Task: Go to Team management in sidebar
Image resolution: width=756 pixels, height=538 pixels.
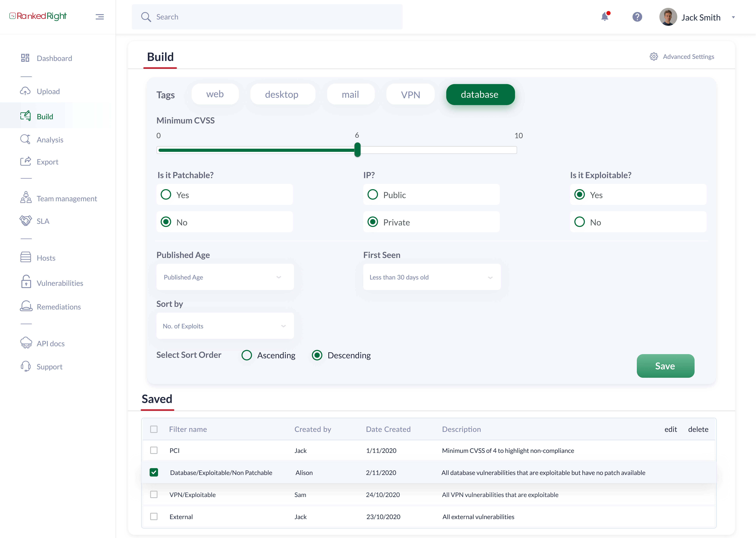Action: [67, 199]
